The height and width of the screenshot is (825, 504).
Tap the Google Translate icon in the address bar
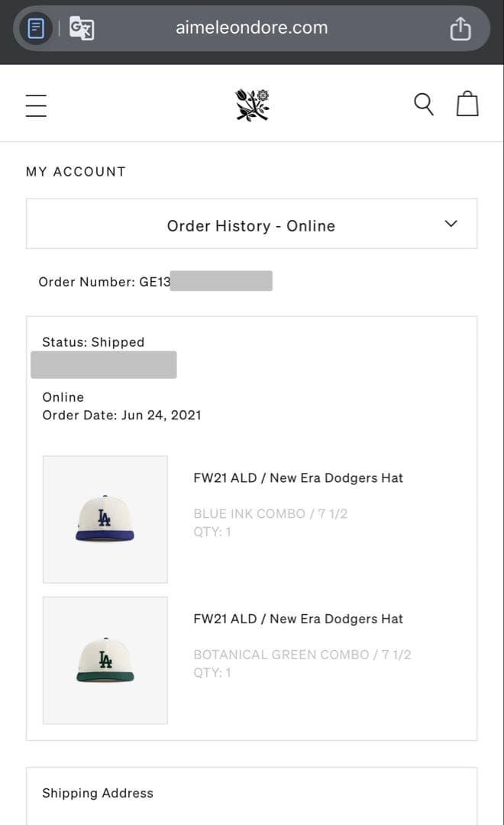coord(81,27)
